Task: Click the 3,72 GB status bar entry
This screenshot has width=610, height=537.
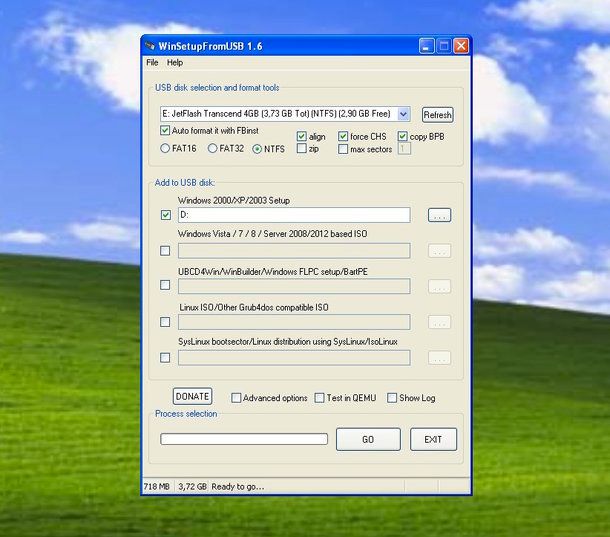Action: pos(192,486)
